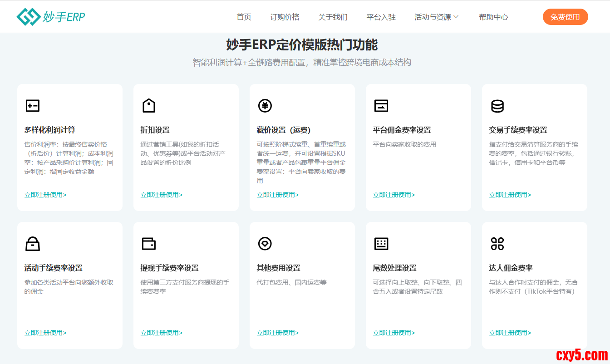Click the 达人佣金费率 four-petal icon
The image size is (610, 364).
coord(497,244)
